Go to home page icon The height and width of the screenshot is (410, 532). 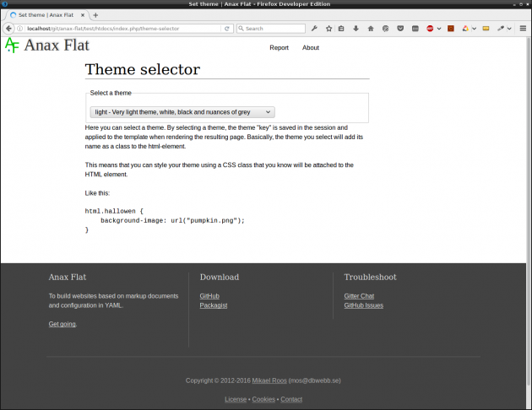(371, 29)
